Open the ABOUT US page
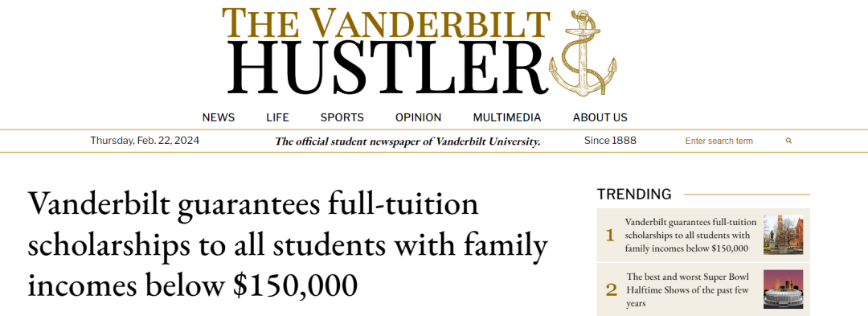Image resolution: width=868 pixels, height=316 pixels. (600, 117)
